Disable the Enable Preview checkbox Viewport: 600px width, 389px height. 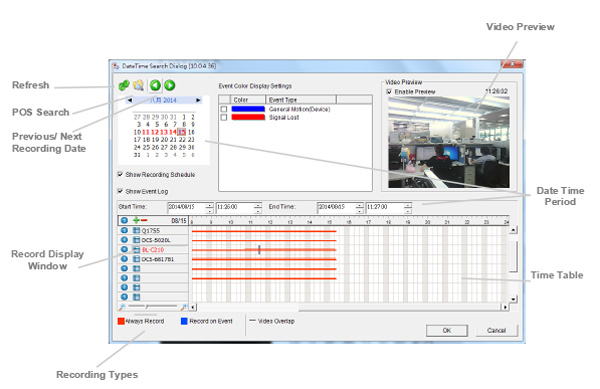(389, 92)
